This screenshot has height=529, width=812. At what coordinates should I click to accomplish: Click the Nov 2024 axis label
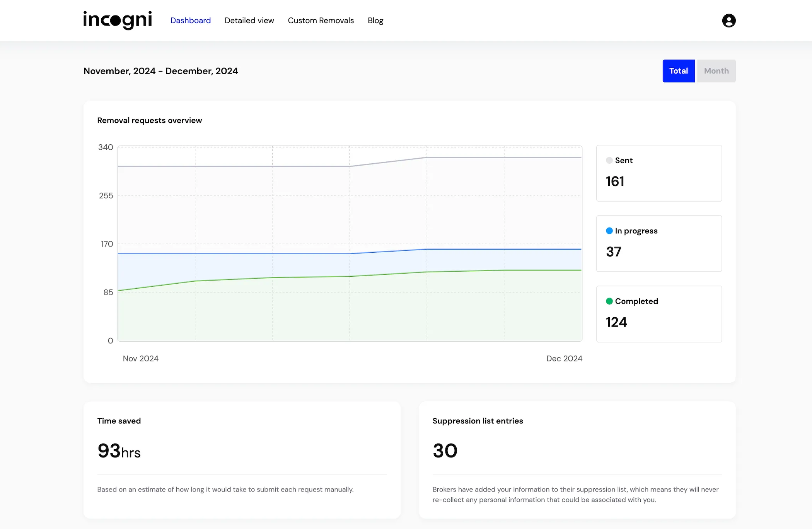(141, 358)
